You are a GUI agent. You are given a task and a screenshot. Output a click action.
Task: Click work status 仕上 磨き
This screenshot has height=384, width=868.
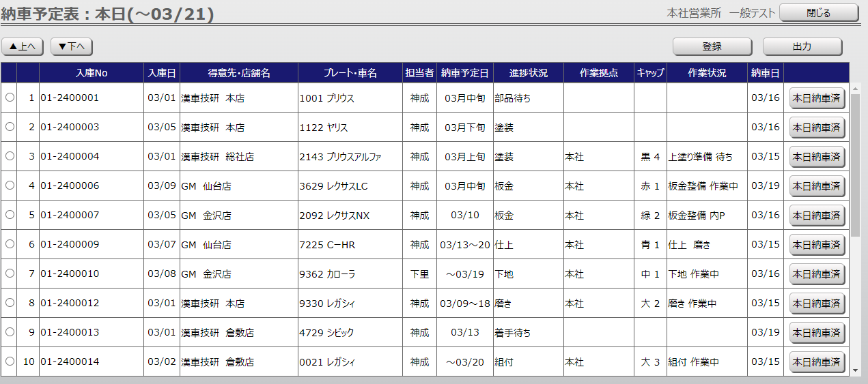(x=689, y=245)
